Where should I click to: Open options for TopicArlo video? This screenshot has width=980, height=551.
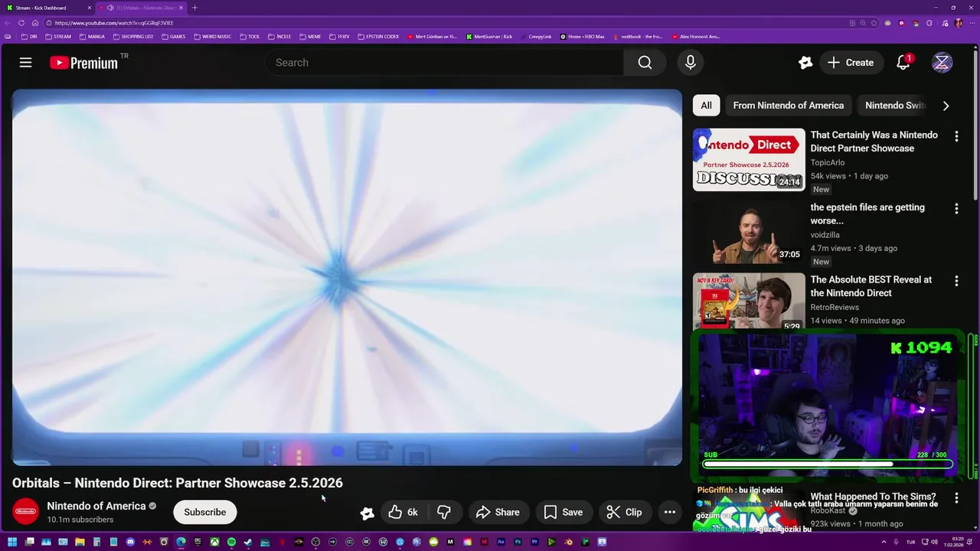click(955, 136)
